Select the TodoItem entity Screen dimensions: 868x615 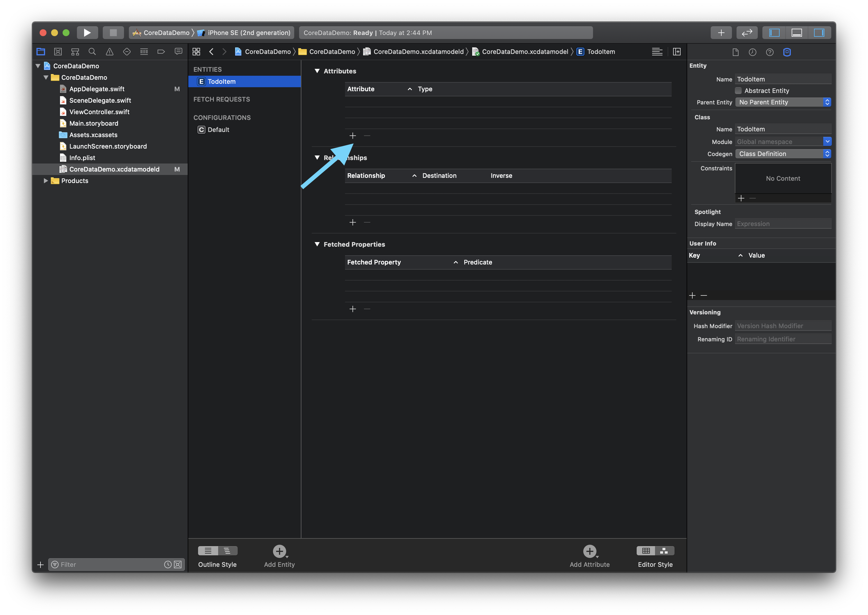(x=244, y=81)
